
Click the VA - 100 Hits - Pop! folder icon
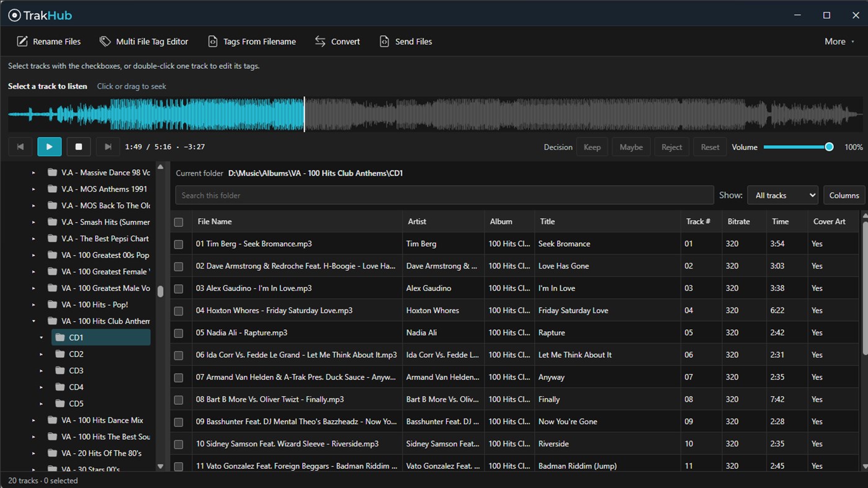[x=53, y=304]
